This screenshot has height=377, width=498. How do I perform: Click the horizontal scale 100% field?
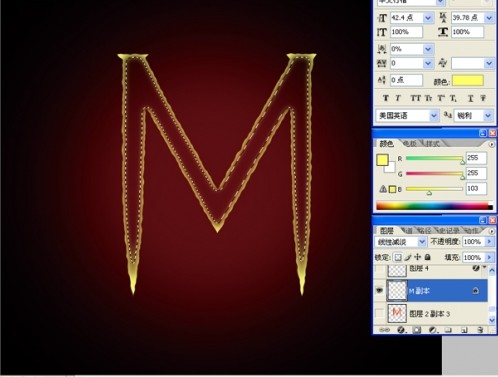[468, 32]
